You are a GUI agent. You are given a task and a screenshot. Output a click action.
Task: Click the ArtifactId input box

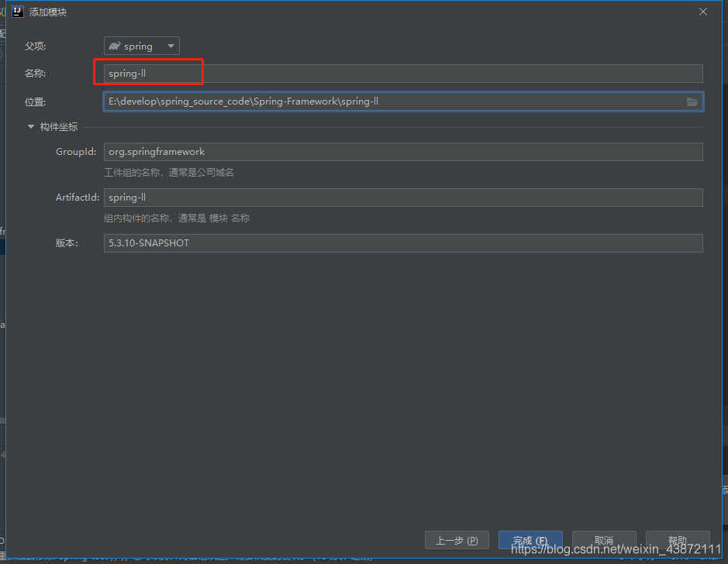(x=403, y=198)
